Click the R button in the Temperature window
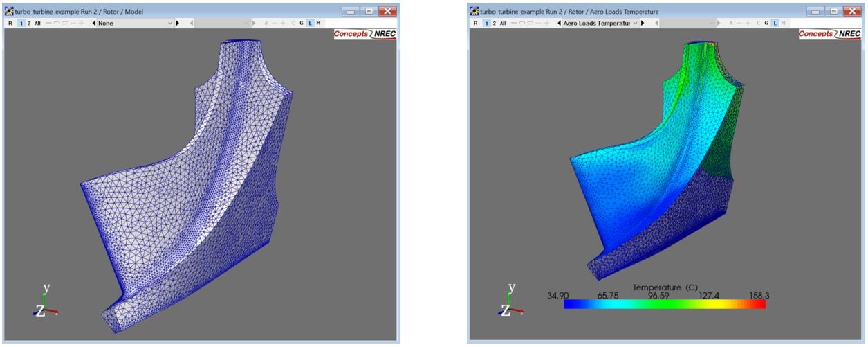Screen dimensions: 868x347 click(x=475, y=24)
